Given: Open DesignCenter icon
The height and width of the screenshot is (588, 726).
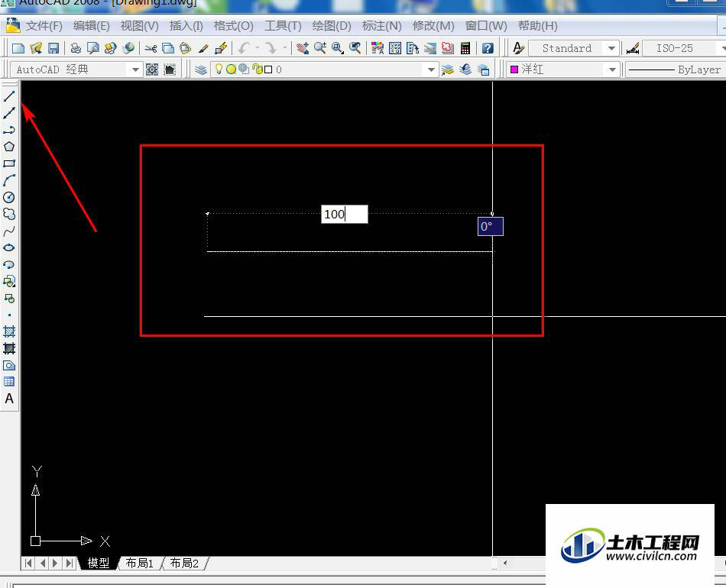Looking at the screenshot, I should pyautogui.click(x=395, y=48).
